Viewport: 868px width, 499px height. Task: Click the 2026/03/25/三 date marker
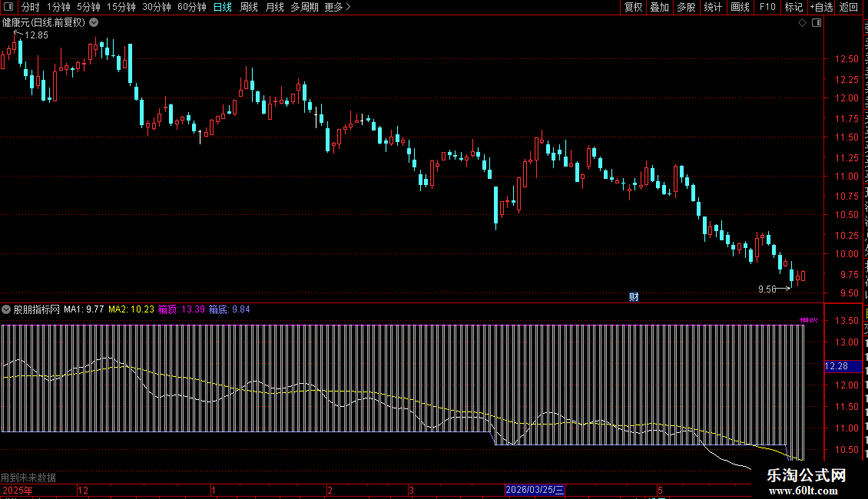pos(535,490)
